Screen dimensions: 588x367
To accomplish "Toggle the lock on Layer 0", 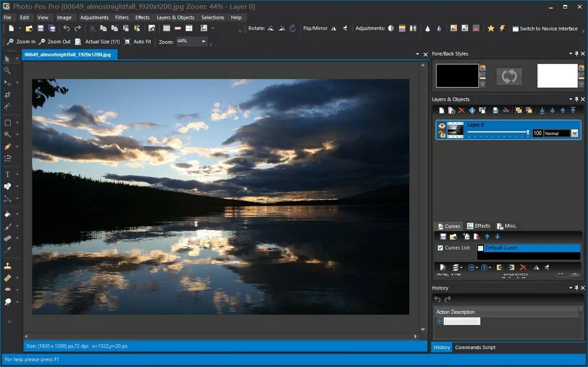I will [x=442, y=134].
